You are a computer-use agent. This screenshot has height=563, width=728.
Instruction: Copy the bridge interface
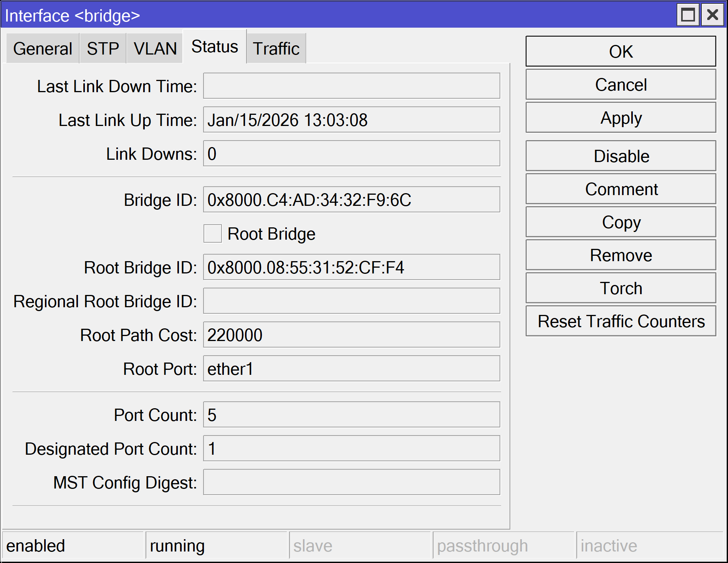tap(620, 222)
